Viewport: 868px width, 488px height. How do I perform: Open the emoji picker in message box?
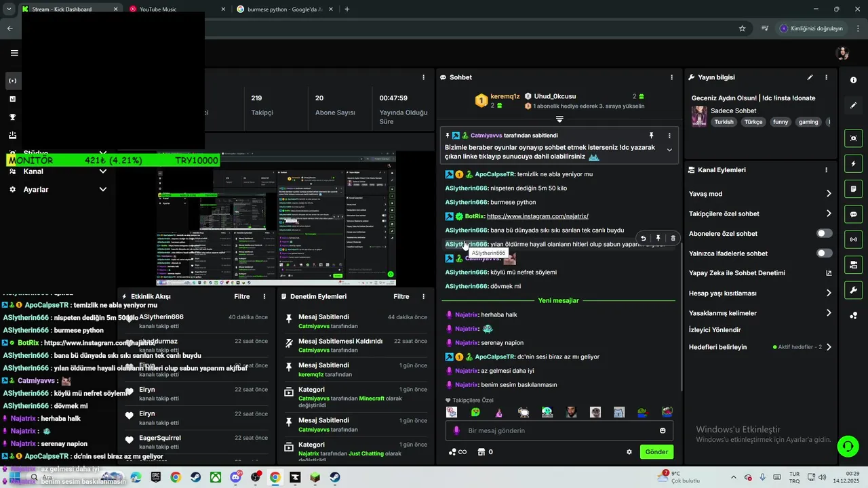tap(663, 430)
